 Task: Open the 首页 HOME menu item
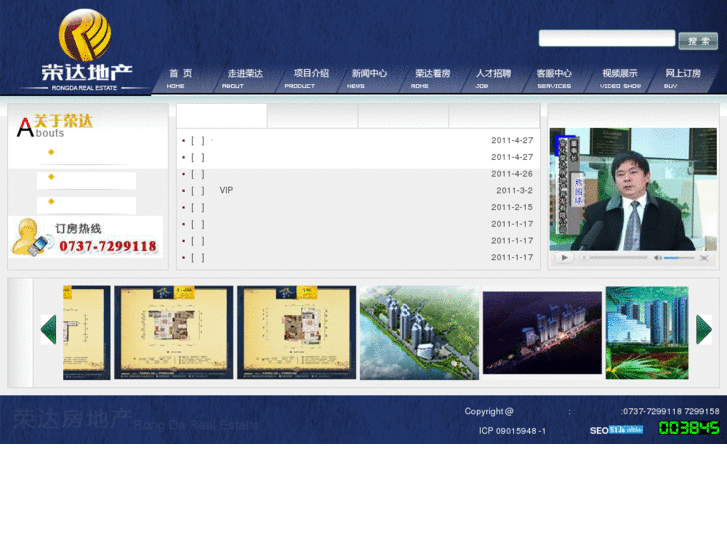pos(181,78)
